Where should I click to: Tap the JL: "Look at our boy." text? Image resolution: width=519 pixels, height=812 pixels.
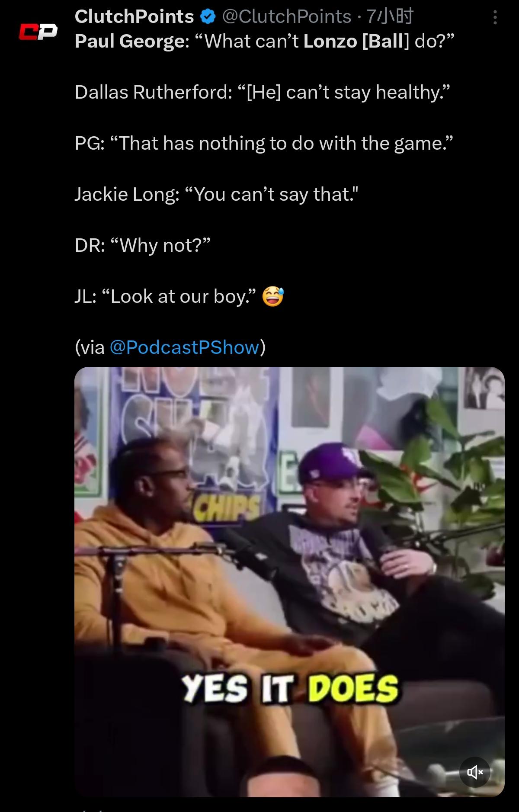165,296
